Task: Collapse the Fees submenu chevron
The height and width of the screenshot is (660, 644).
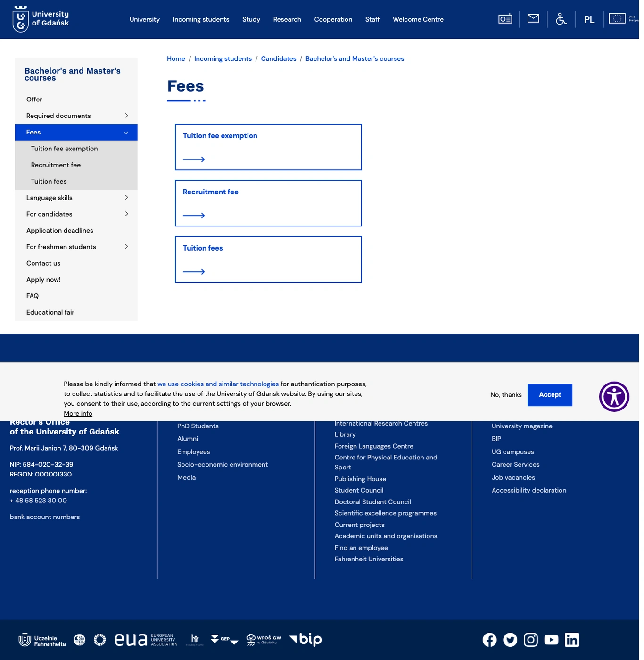Action: tap(126, 133)
